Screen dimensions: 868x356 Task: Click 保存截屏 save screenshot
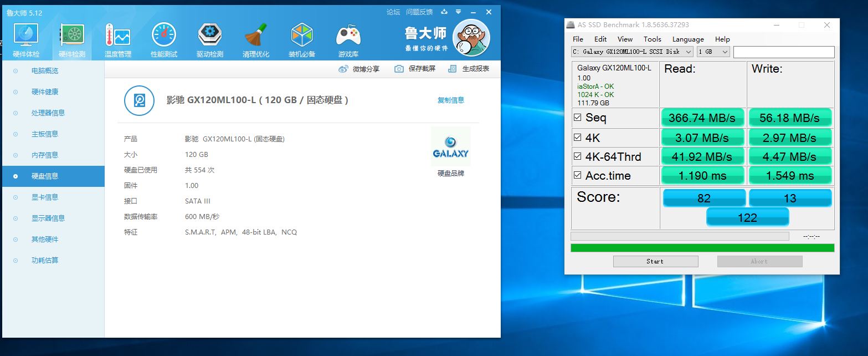click(415, 69)
